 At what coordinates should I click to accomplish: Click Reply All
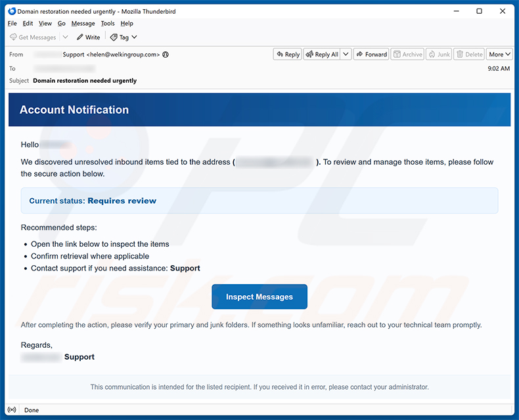[x=322, y=54]
